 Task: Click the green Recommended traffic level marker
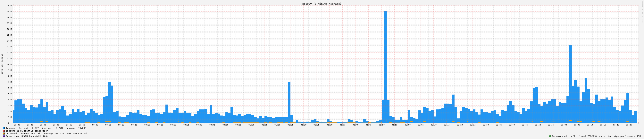coord(550,136)
